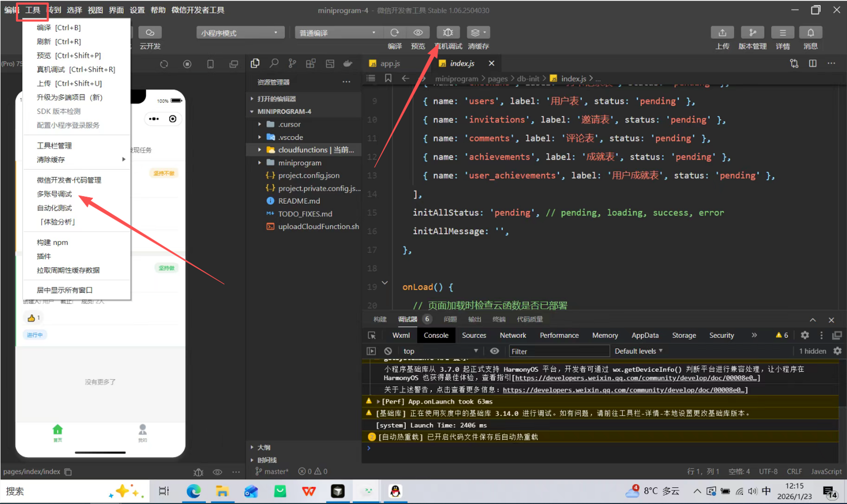Click the clear console icon

tap(388, 351)
